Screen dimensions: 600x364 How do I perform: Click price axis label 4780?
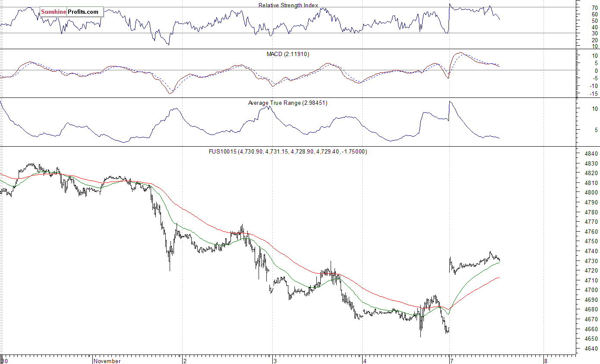click(592, 212)
